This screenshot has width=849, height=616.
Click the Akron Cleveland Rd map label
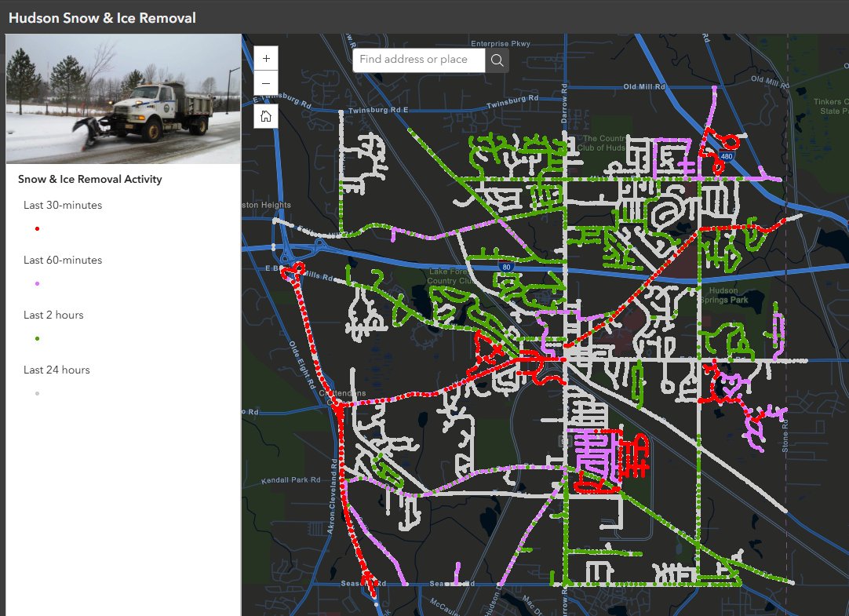[333, 497]
